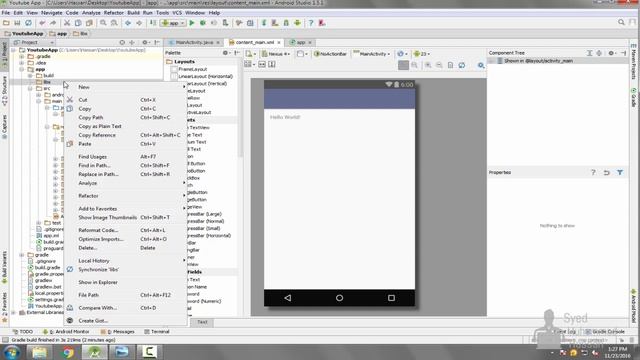Click the Debug app bug icon
The height and width of the screenshot is (360, 640).
coord(203,23)
